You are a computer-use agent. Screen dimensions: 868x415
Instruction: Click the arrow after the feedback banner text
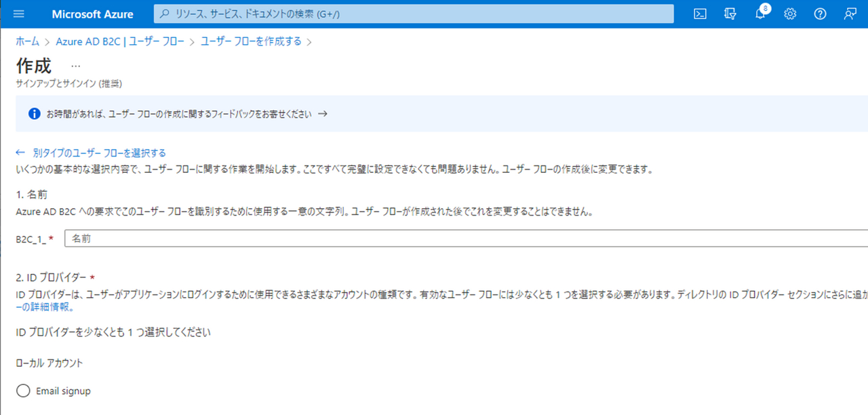click(x=323, y=114)
